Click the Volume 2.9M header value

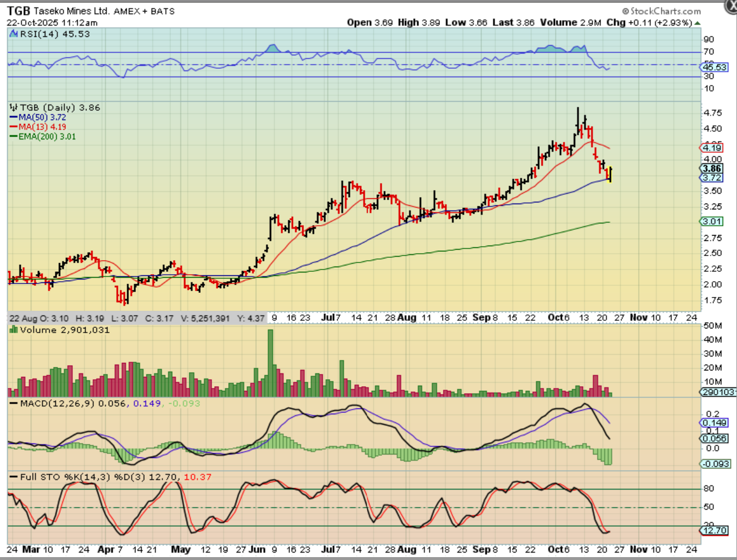[571, 22]
